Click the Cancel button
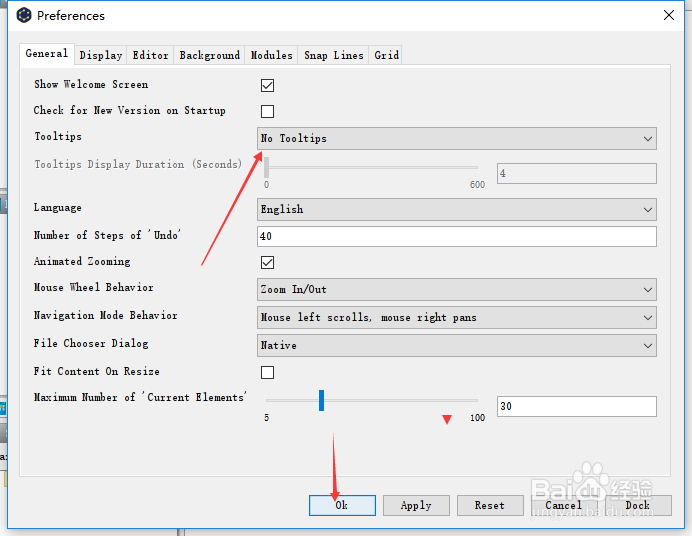The image size is (692, 536). 564,505
